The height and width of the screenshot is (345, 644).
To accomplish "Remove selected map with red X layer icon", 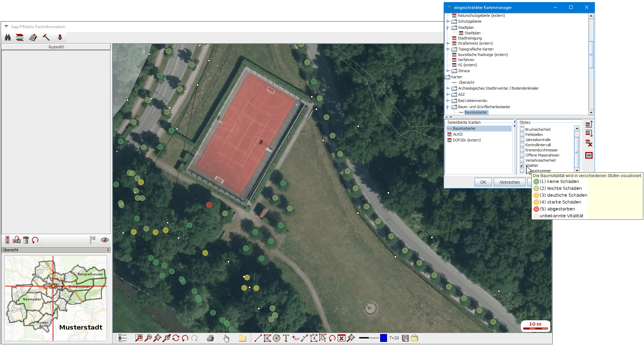I will (x=589, y=143).
